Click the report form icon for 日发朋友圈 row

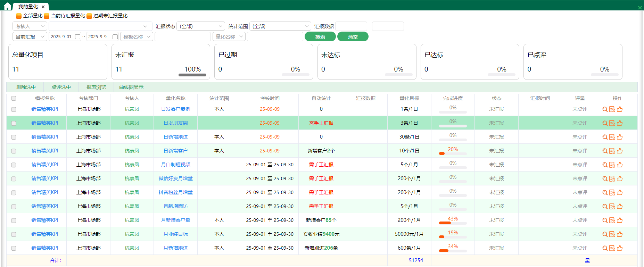click(x=612, y=123)
